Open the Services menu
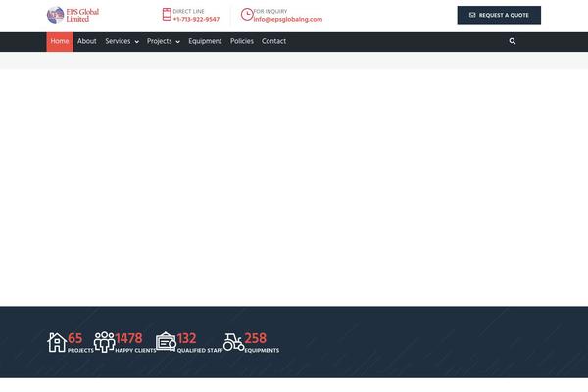This screenshot has width=588, height=392. pos(118,41)
